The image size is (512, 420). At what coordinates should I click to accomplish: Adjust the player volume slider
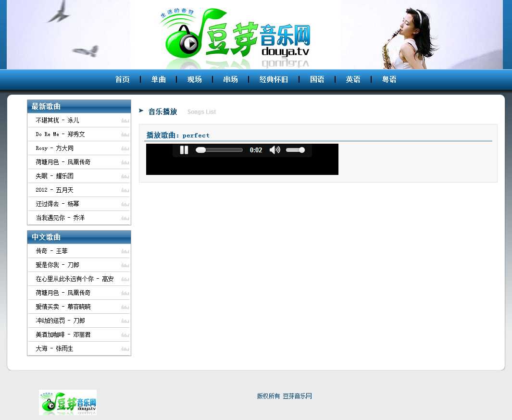pos(295,150)
